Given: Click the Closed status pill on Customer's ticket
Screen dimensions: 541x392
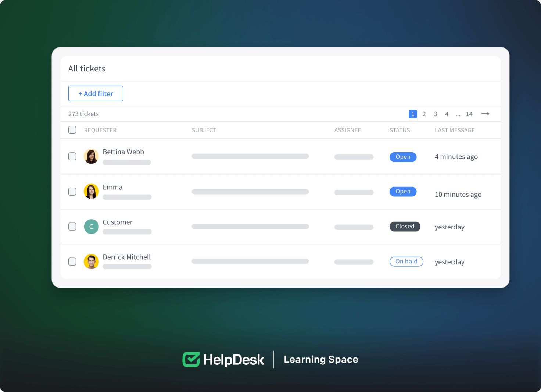Looking at the screenshot, I should [x=405, y=227].
